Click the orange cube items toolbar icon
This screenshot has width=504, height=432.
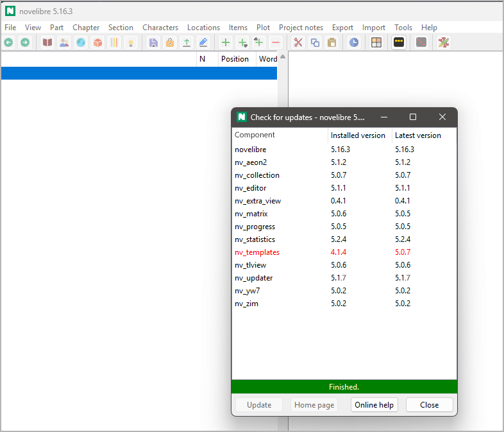[97, 42]
